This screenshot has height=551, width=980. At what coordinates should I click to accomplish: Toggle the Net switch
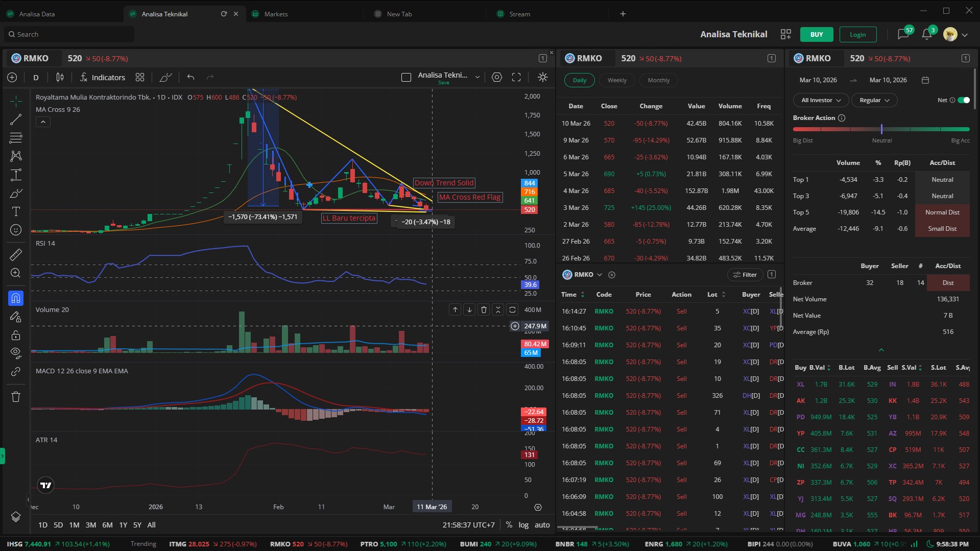click(963, 100)
